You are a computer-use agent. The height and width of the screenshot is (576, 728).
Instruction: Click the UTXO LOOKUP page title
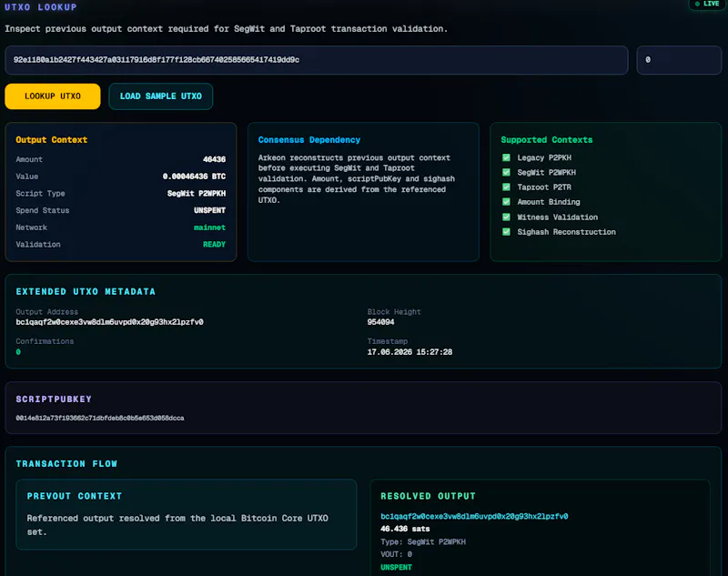pyautogui.click(x=40, y=7)
